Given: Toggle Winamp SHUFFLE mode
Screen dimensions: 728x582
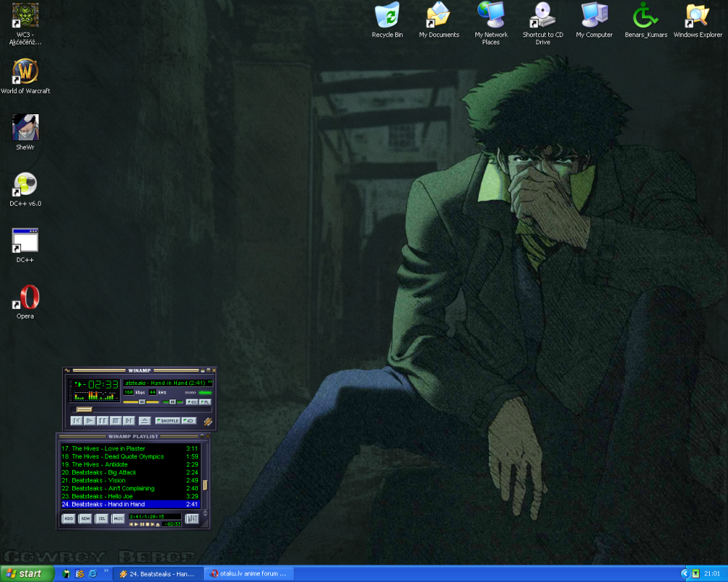Looking at the screenshot, I should tap(167, 421).
